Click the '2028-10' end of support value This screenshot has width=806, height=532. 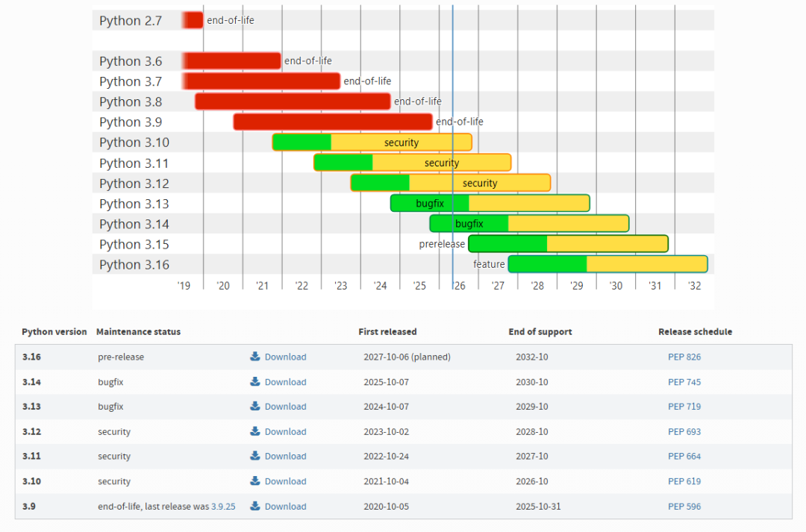coord(532,432)
